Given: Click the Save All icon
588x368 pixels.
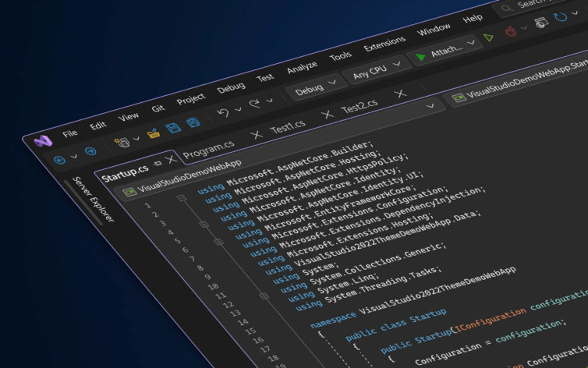Looking at the screenshot, I should [193, 122].
